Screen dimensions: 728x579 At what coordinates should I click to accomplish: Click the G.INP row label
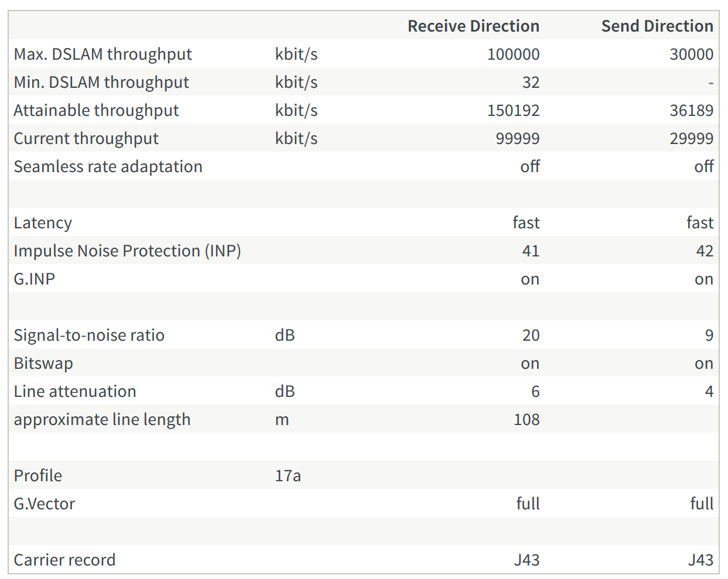(34, 279)
